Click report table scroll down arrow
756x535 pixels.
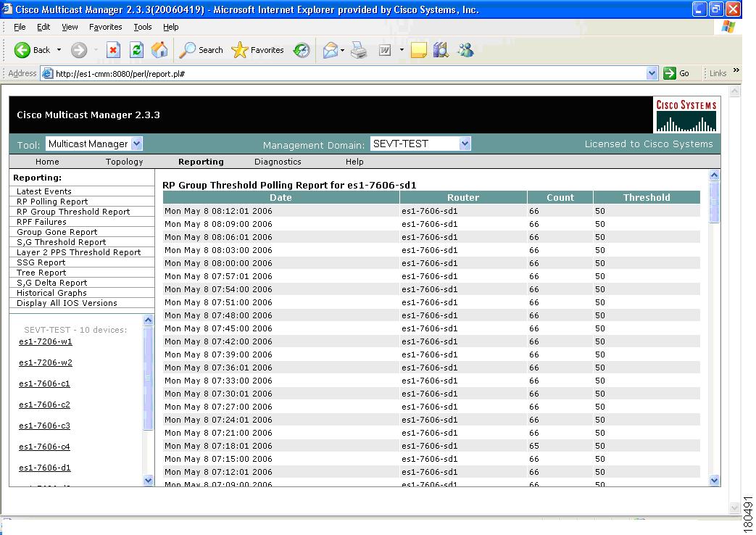(715, 480)
